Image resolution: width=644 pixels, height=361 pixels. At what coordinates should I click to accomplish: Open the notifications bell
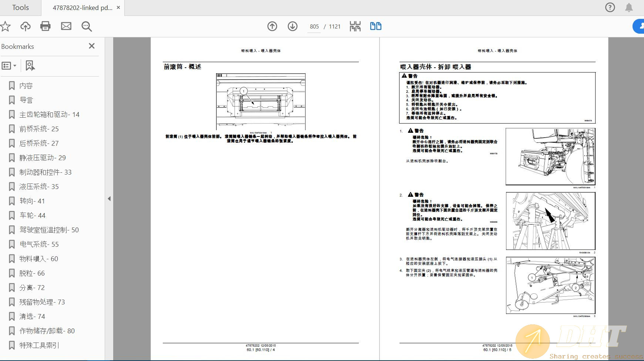click(x=629, y=7)
